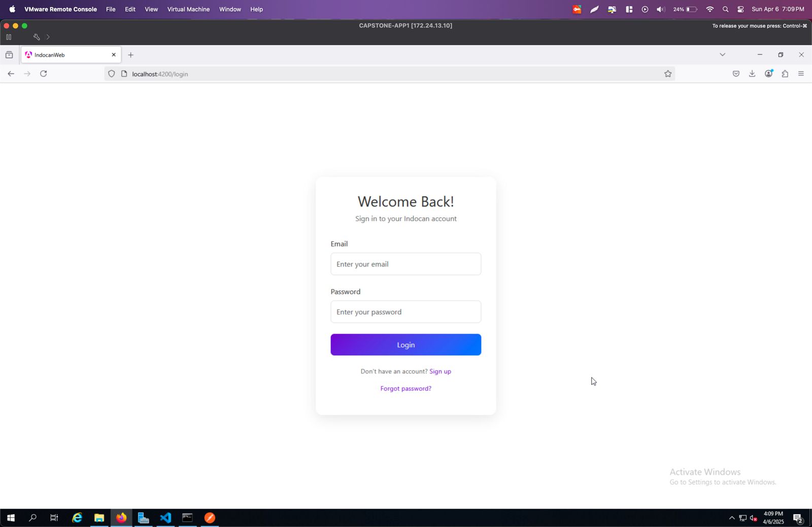The height and width of the screenshot is (527, 812).
Task: Open Windows network status tray icon
Action: (x=742, y=518)
